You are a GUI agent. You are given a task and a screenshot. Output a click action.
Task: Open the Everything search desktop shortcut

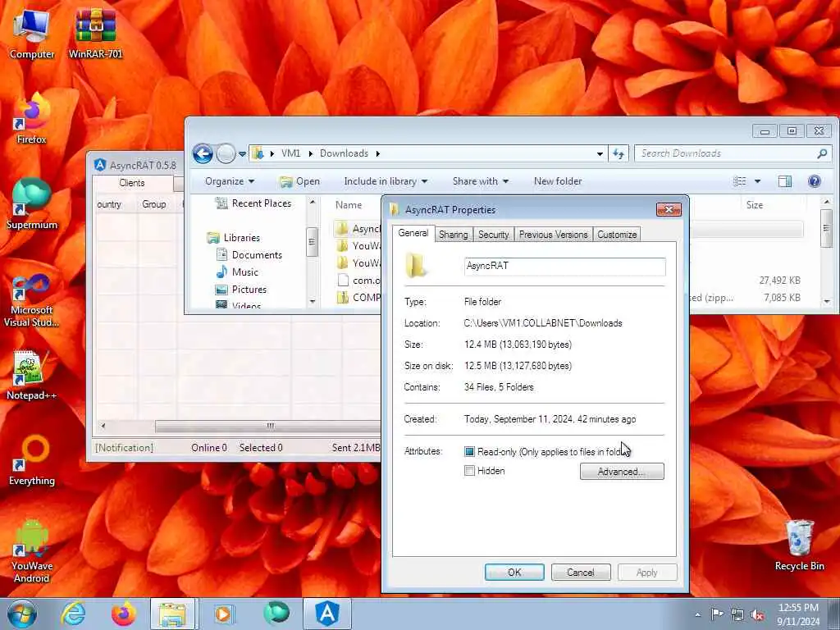[x=32, y=460]
